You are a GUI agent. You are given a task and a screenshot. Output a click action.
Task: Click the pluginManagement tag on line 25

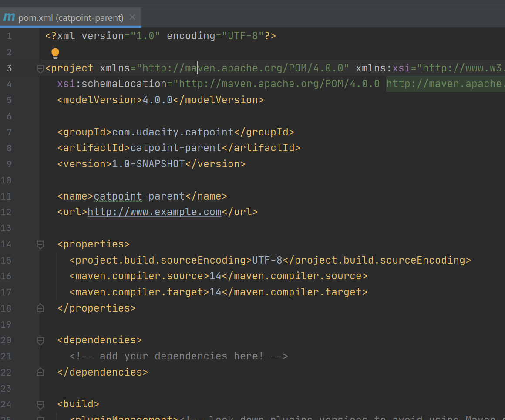pos(124,417)
